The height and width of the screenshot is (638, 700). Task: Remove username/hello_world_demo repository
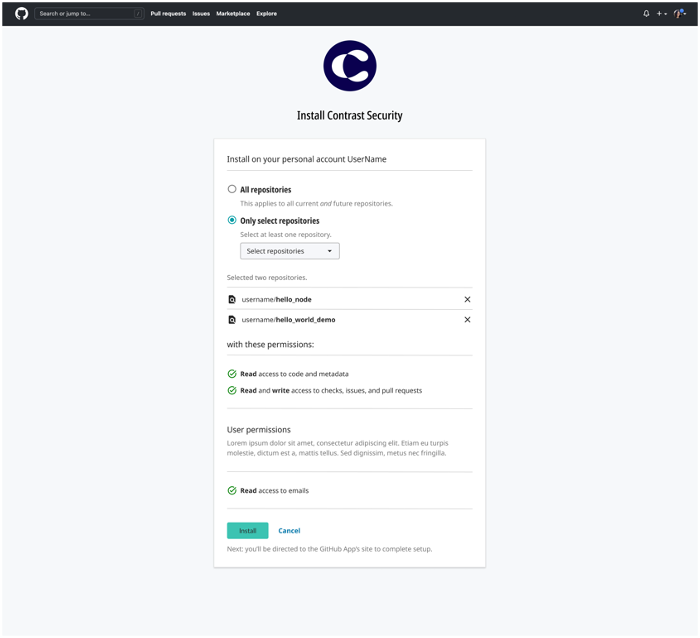click(x=467, y=320)
